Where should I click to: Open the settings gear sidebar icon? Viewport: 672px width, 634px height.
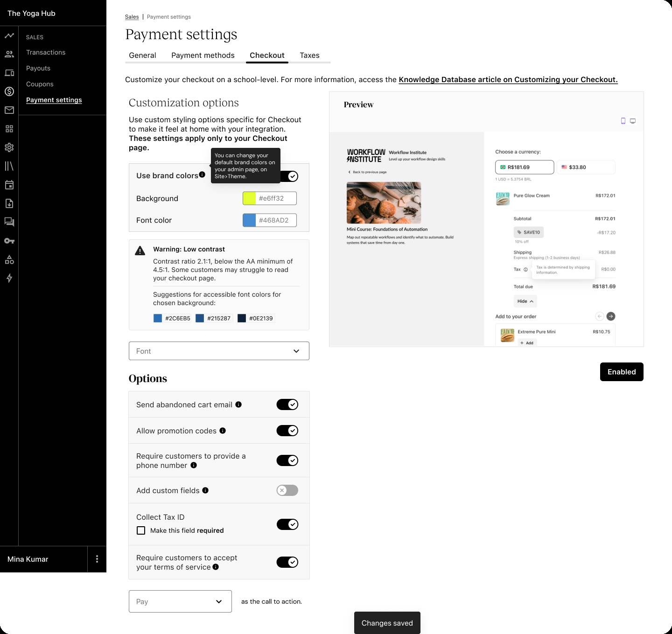(9, 147)
